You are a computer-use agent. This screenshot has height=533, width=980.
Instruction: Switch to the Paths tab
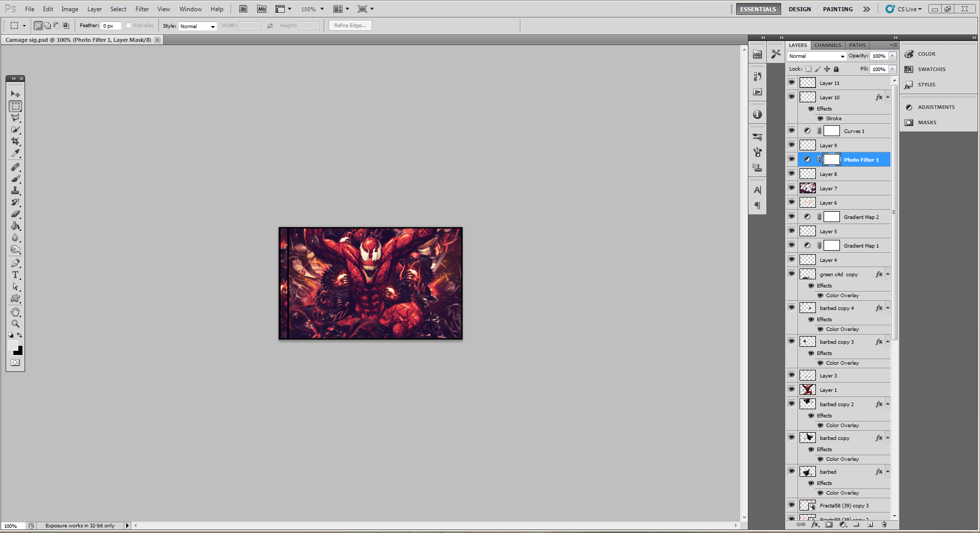pyautogui.click(x=857, y=45)
